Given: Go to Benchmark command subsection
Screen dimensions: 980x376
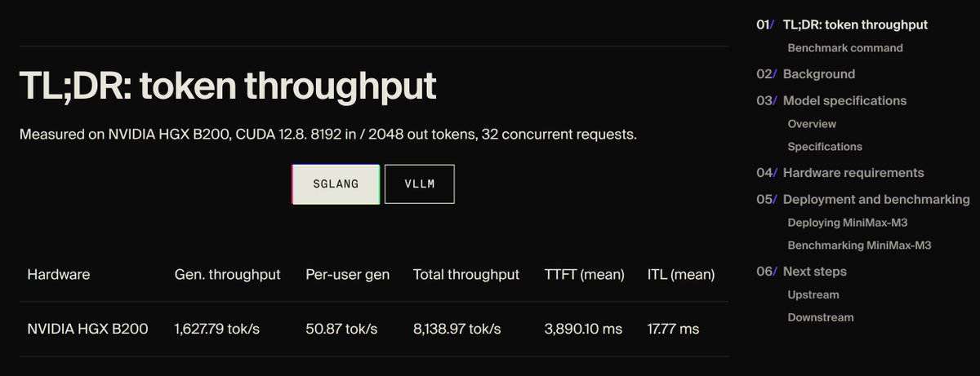Looking at the screenshot, I should click(845, 48).
